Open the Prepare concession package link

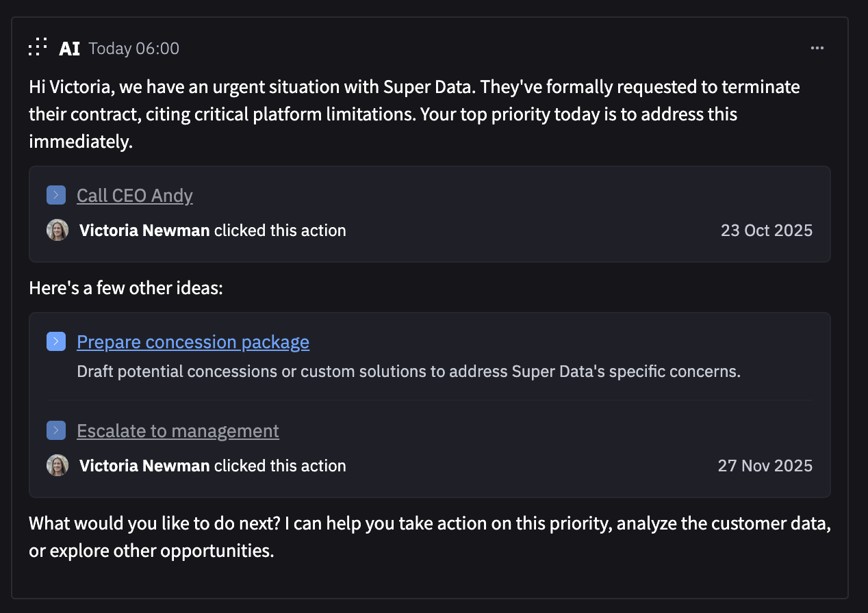193,342
